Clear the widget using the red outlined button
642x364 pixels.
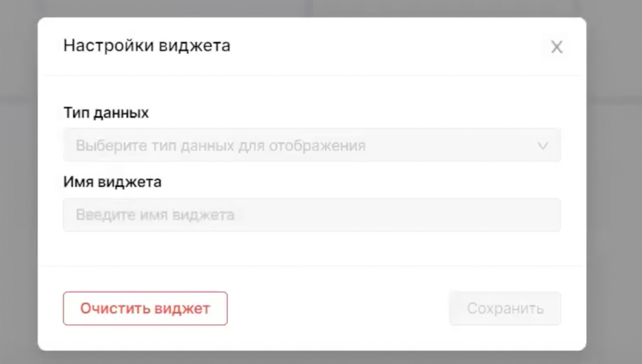coord(145,308)
